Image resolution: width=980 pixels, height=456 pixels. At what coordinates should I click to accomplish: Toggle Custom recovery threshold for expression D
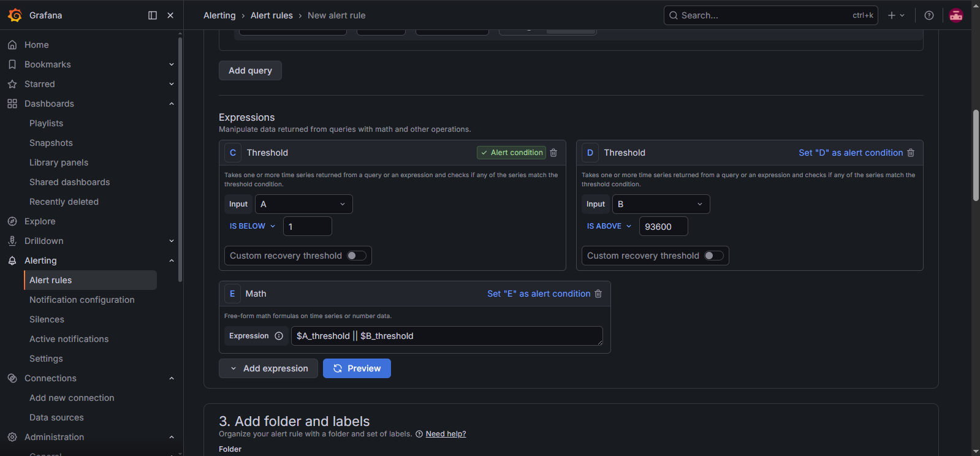click(x=714, y=256)
